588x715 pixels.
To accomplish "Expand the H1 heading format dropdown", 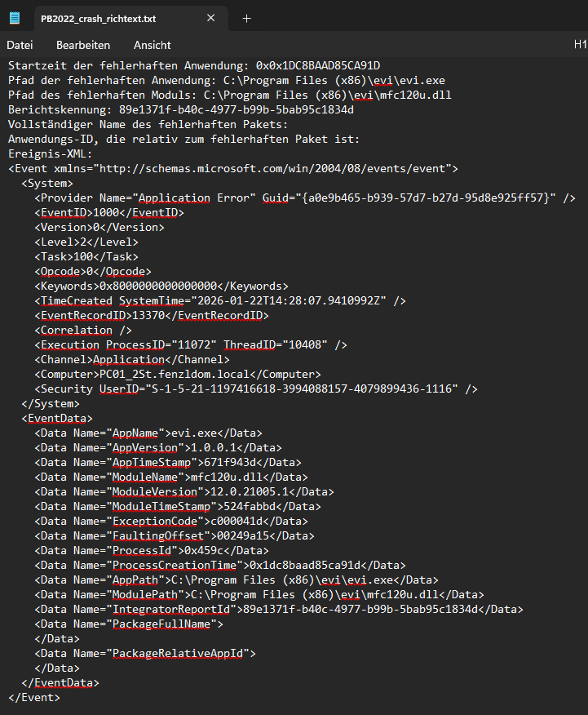I will 580,45.
